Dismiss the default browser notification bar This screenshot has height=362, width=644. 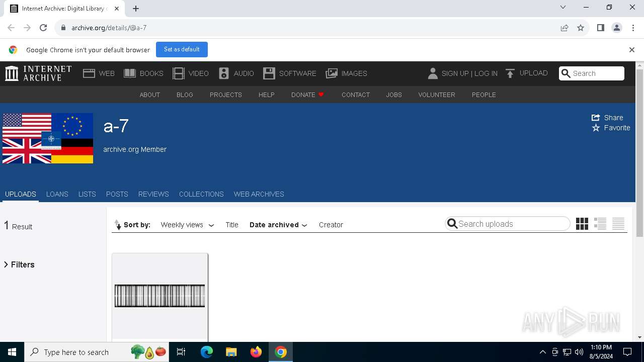click(632, 50)
